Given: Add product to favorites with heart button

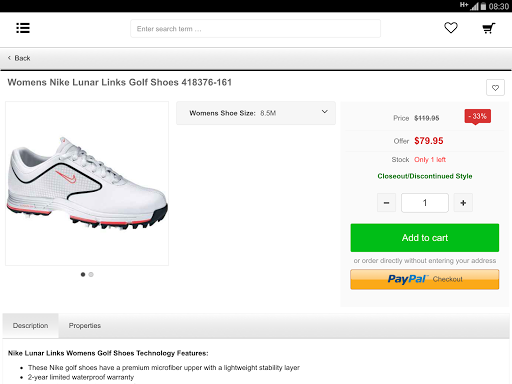Looking at the screenshot, I should [x=495, y=88].
